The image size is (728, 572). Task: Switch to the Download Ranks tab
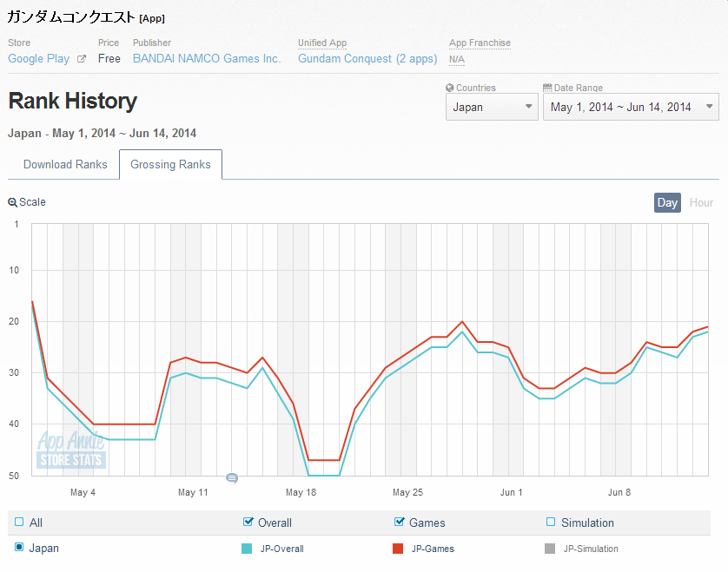(65, 164)
